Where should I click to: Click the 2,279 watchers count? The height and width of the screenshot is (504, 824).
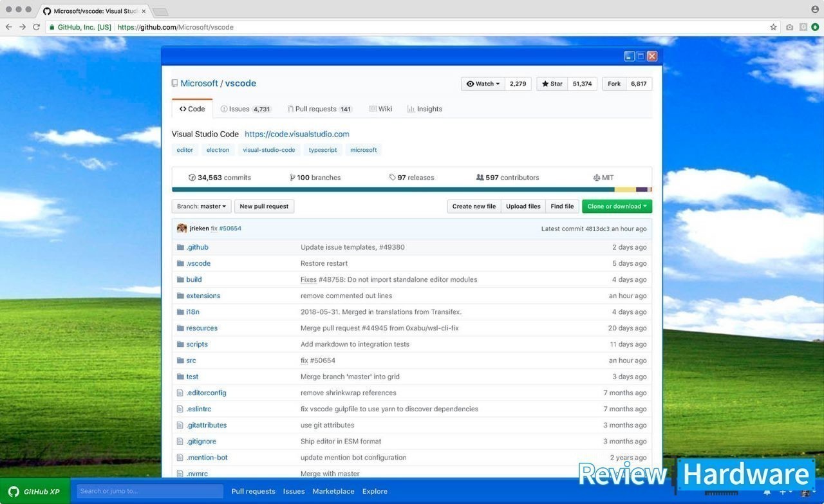coord(518,84)
